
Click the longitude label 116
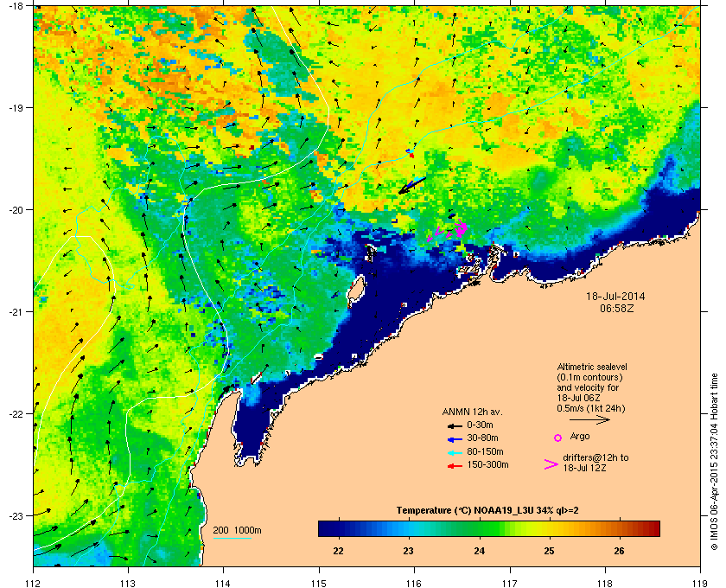414,583
